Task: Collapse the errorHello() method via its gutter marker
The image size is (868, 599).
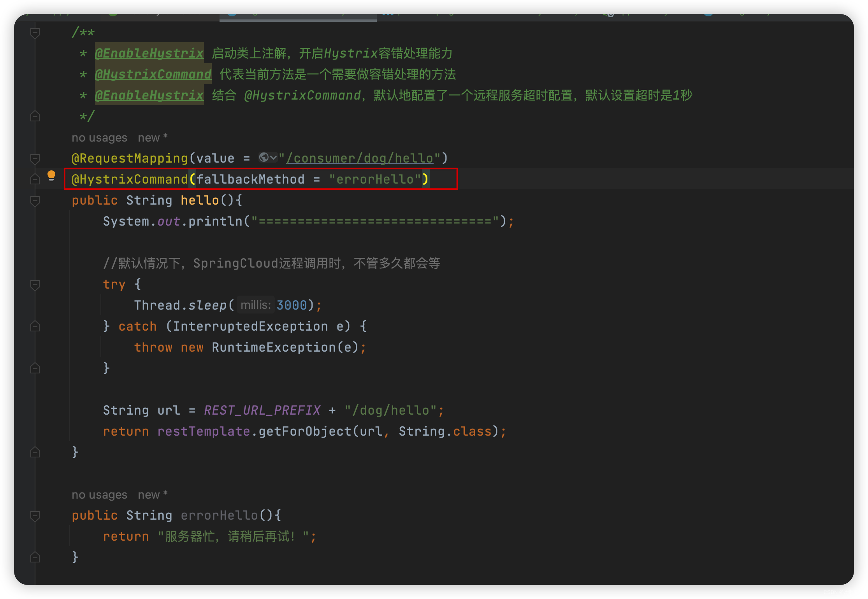Action: (35, 516)
